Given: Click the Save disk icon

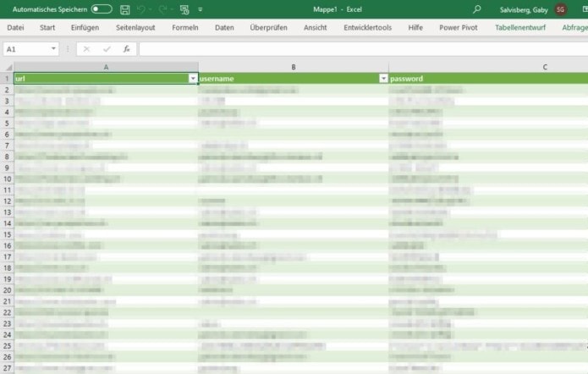Looking at the screenshot, I should 125,9.
